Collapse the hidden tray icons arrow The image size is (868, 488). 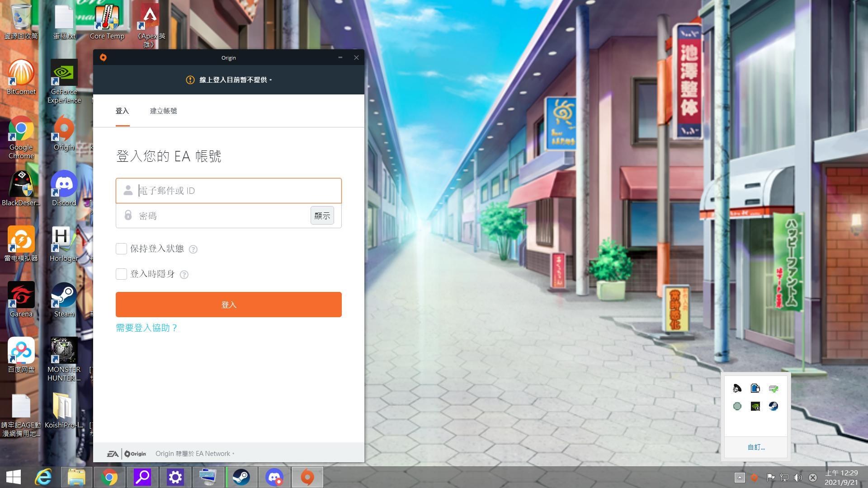(x=740, y=477)
